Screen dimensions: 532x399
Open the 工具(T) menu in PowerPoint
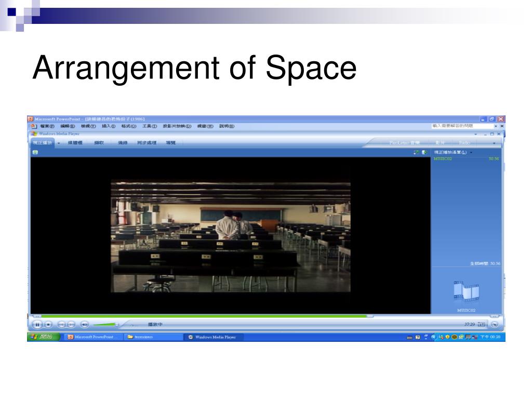pyautogui.click(x=149, y=126)
